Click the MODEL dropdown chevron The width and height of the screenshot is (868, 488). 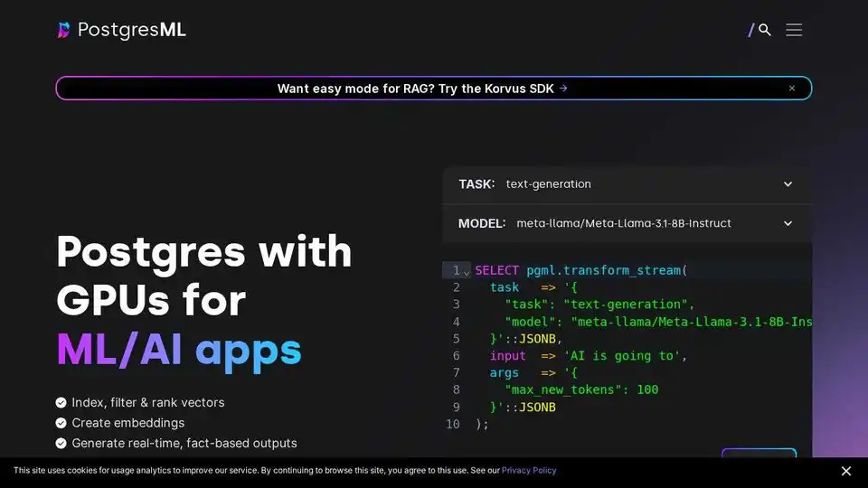click(788, 223)
